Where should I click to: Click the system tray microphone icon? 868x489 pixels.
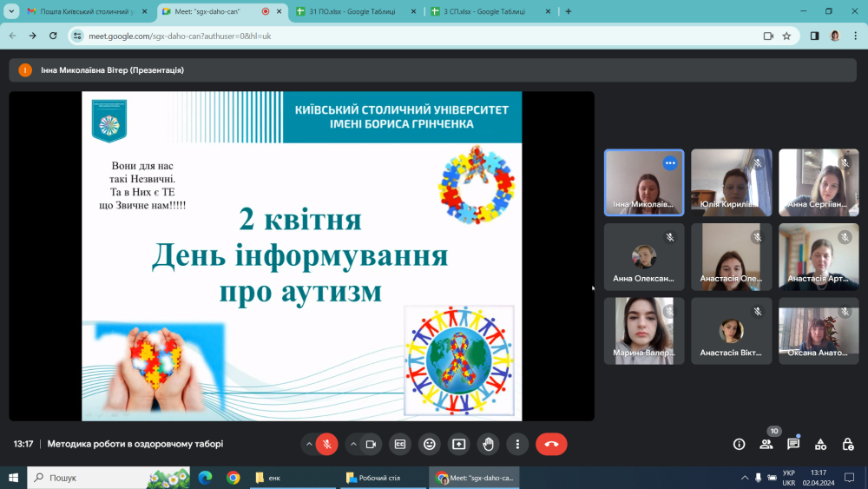759,478
